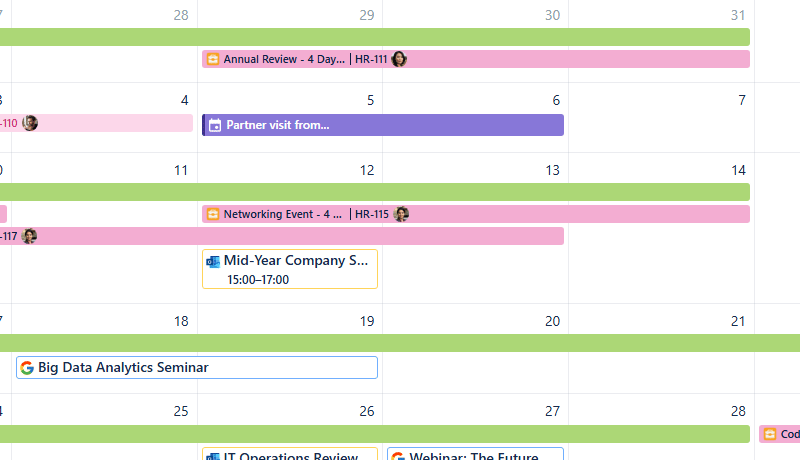Screen dimensions: 800x460
Task: Click the calendar icon on Partner visit event
Action: click(x=215, y=125)
